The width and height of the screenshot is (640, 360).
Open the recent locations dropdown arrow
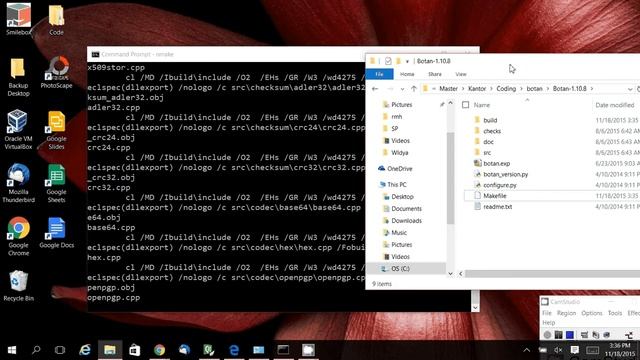coord(402,89)
